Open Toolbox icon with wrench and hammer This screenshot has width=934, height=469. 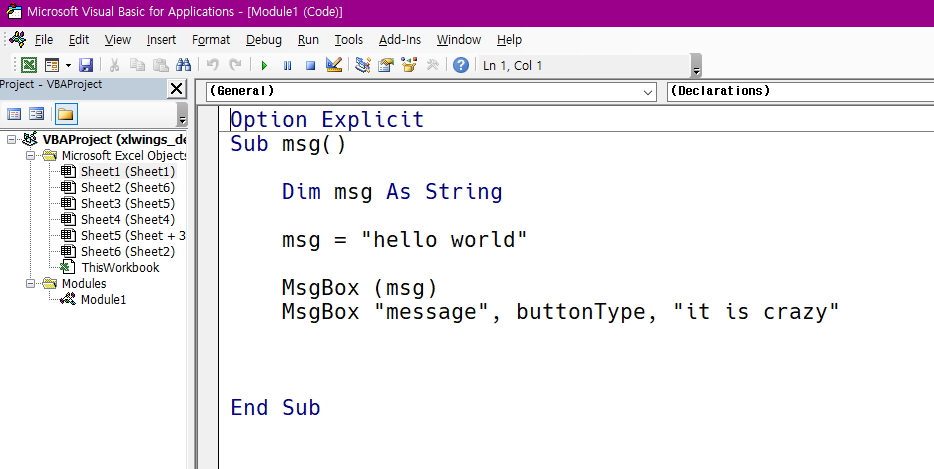[433, 65]
